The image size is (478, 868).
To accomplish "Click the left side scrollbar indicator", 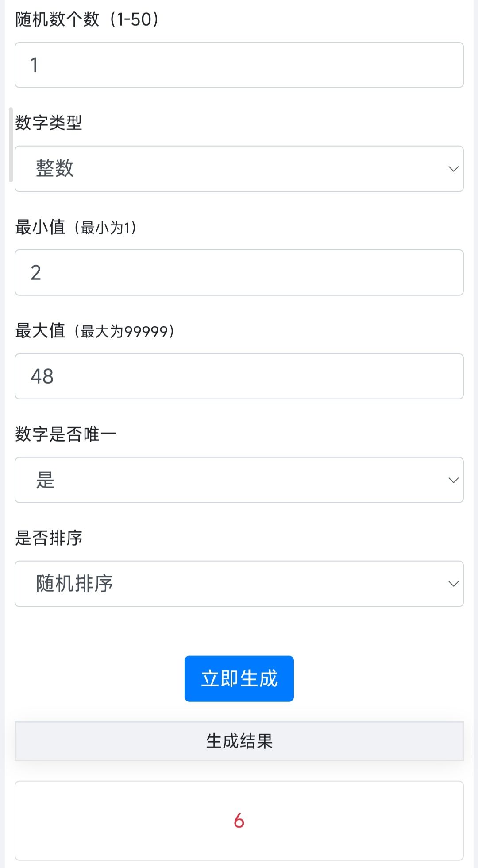I will (11, 144).
